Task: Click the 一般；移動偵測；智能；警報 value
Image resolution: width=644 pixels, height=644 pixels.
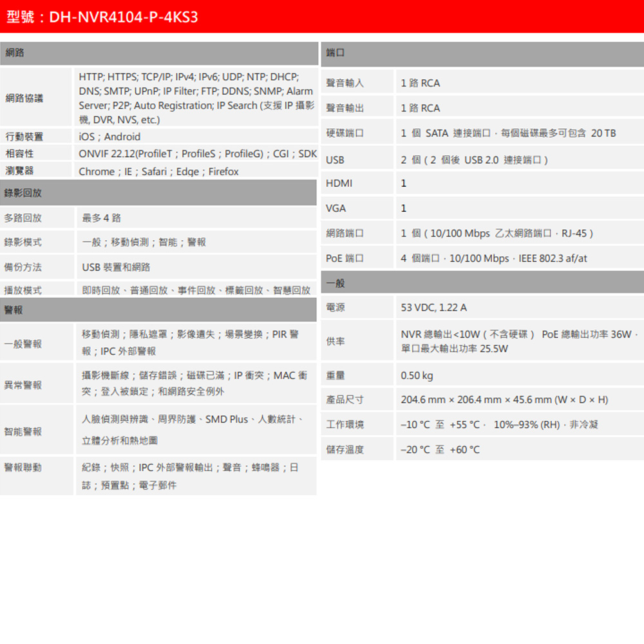Action: 144,242
